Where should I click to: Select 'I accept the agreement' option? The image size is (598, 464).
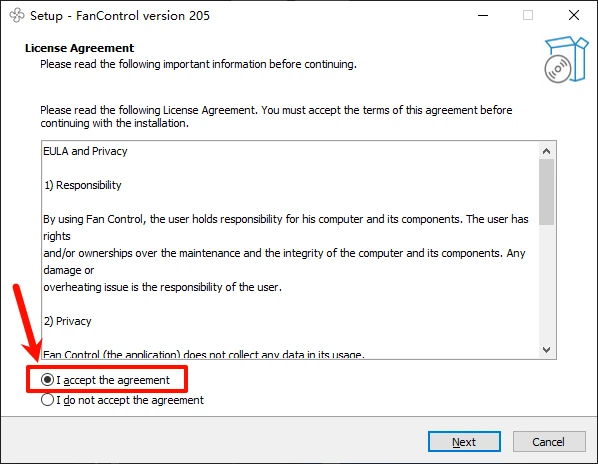point(105,380)
